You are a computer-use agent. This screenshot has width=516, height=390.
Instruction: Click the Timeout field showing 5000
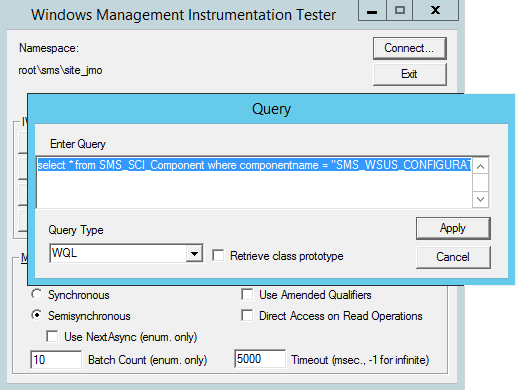pyautogui.click(x=260, y=359)
